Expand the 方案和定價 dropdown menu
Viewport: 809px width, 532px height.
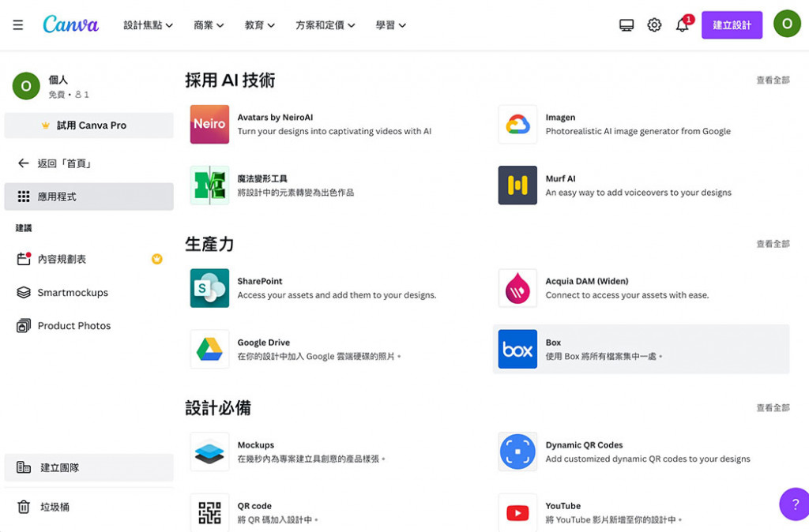[325, 24]
